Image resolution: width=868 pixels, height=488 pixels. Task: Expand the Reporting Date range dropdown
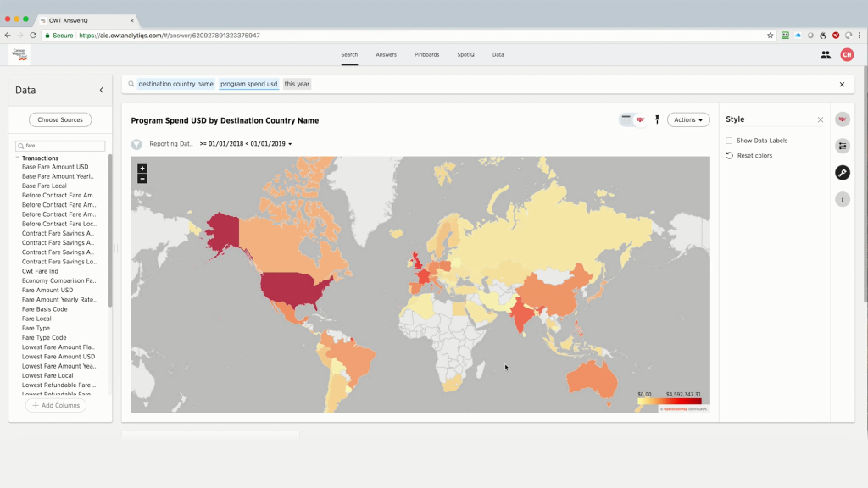[246, 144]
